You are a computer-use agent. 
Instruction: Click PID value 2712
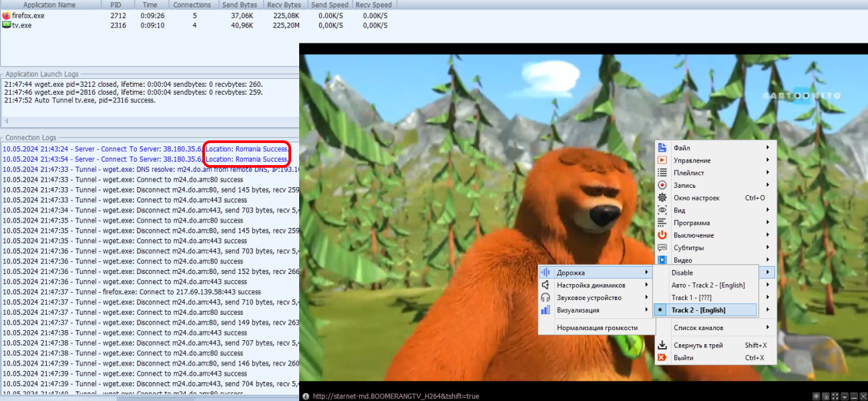tap(118, 15)
